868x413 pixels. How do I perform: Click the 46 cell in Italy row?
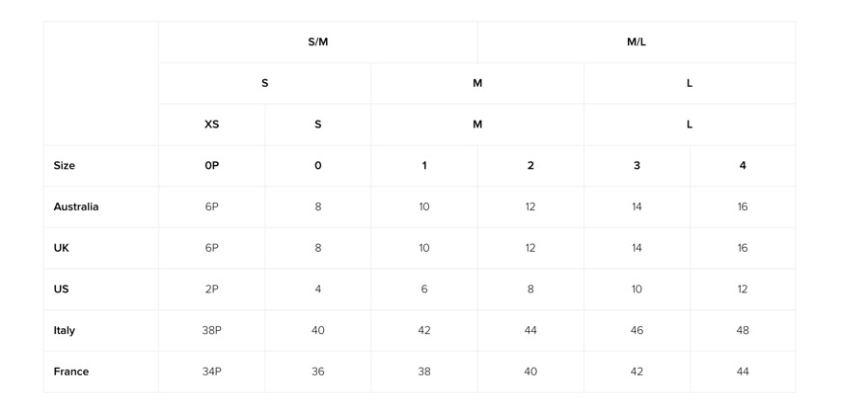[637, 330]
